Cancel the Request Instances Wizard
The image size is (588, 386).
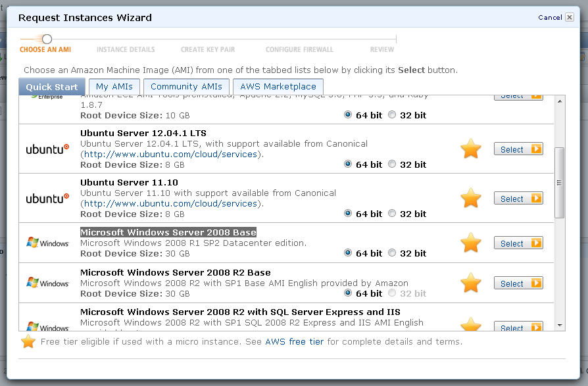pos(550,17)
